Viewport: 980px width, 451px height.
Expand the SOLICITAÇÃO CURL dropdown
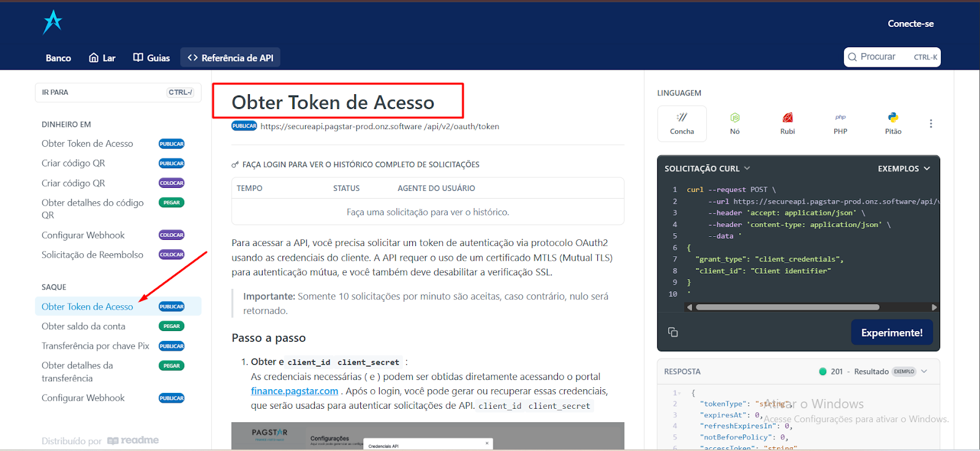[x=707, y=168]
